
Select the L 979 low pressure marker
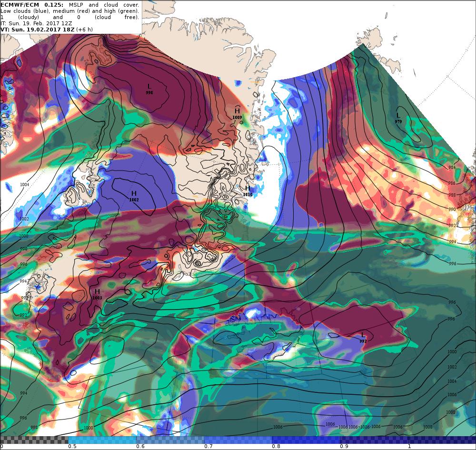point(398,118)
